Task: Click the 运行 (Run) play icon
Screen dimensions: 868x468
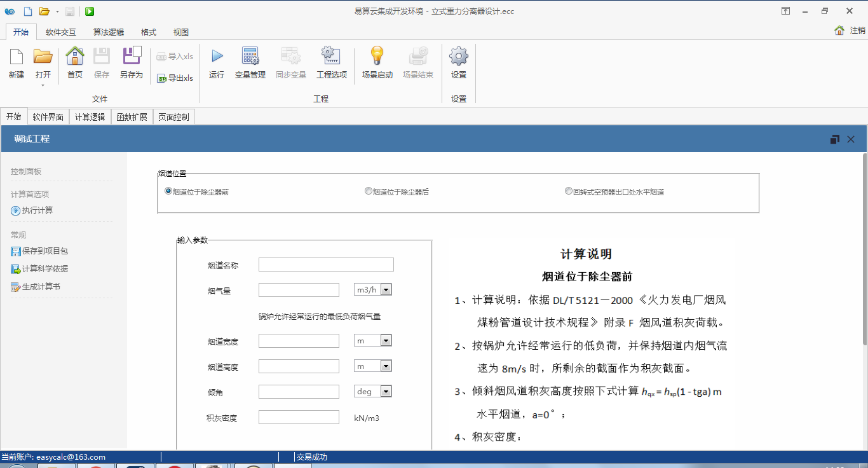Action: [x=217, y=57]
